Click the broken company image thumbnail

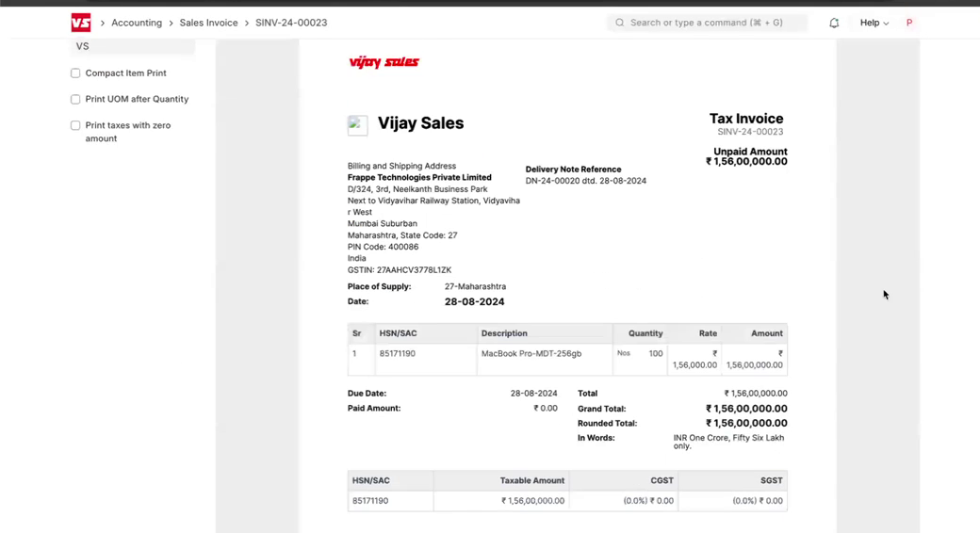click(357, 125)
